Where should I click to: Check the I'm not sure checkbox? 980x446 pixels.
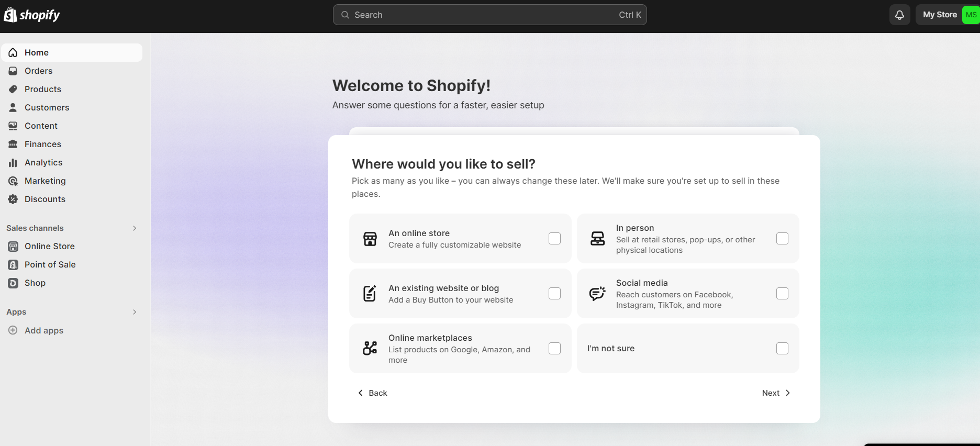coord(782,349)
